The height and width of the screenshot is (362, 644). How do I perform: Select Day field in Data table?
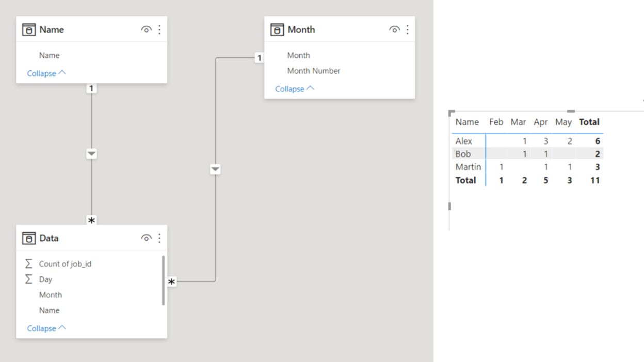[45, 279]
